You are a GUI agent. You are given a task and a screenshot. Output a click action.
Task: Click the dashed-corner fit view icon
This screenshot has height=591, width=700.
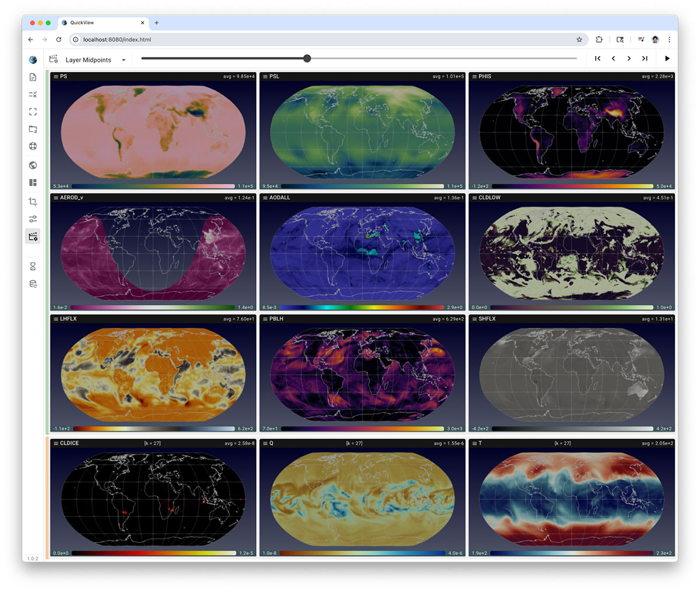[x=33, y=111]
